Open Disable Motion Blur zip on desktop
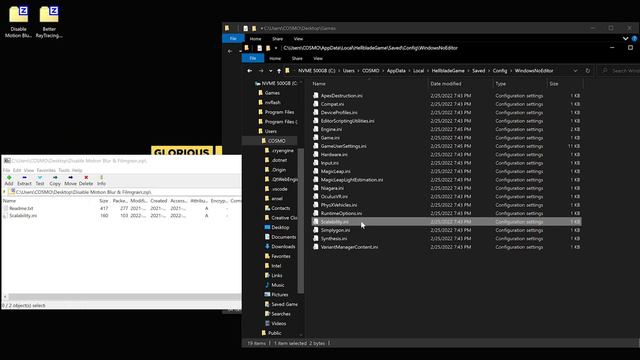The image size is (640, 360). tap(18, 22)
